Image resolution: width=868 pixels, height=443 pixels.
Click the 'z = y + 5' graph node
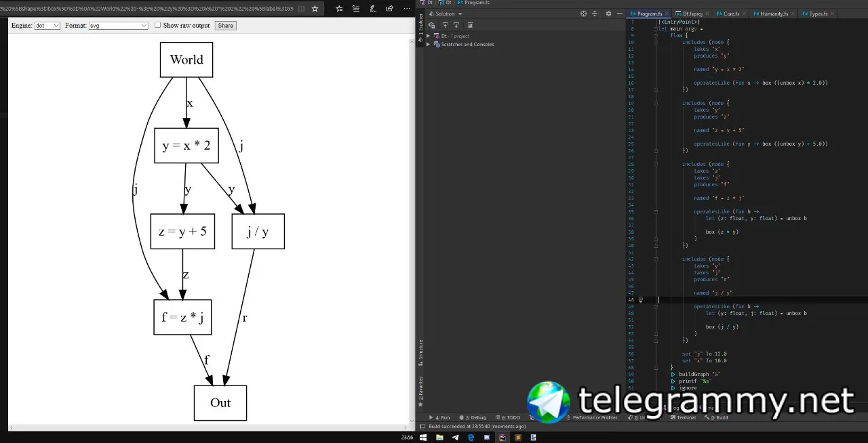pyautogui.click(x=182, y=231)
